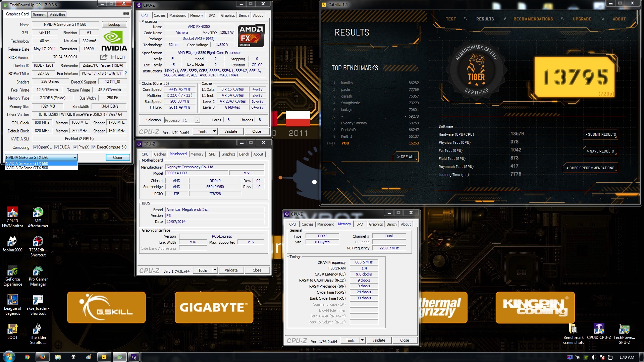
Task: Click the kamilko 86282 ranking row
Action: coord(376,83)
